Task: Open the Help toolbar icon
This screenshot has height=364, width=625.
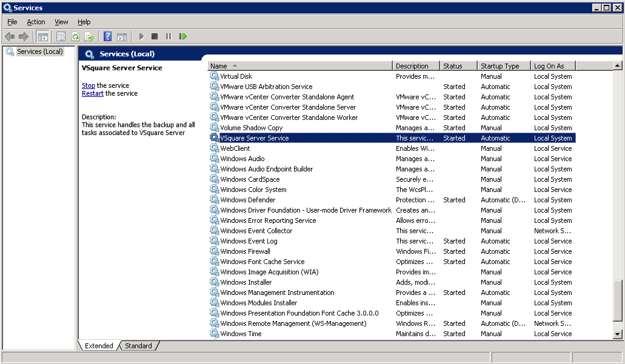Action: 107,36
